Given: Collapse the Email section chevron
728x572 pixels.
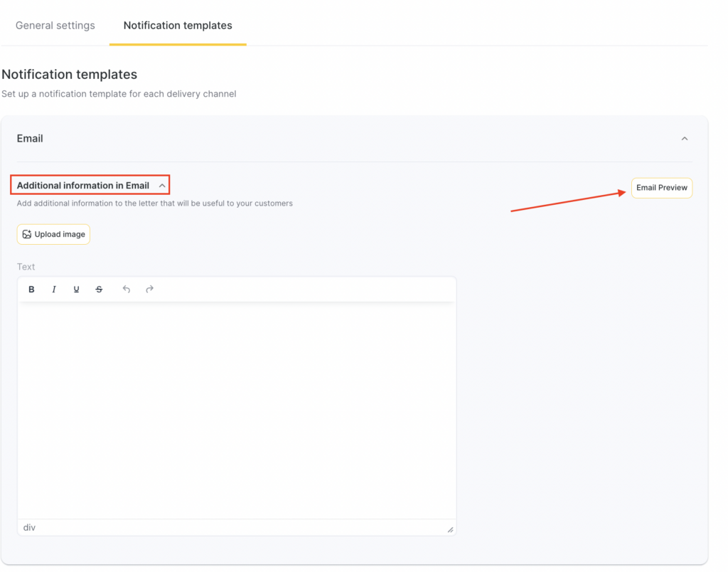Looking at the screenshot, I should click(x=684, y=139).
